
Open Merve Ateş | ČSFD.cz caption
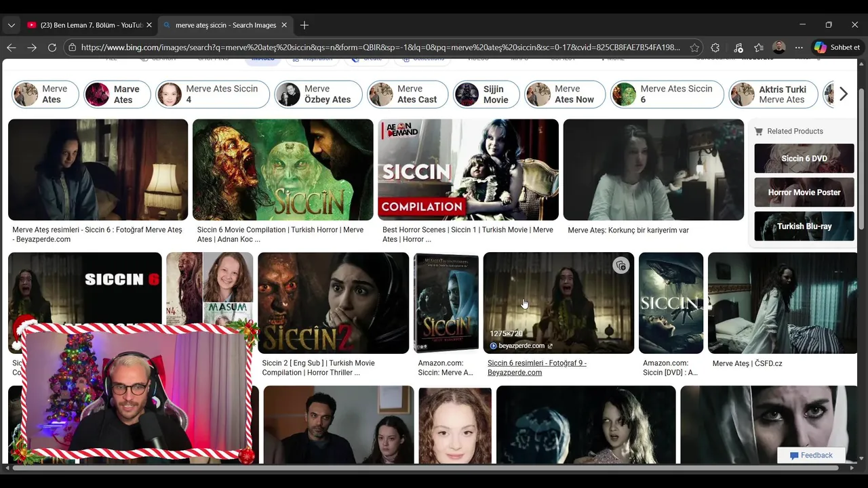pos(747,363)
